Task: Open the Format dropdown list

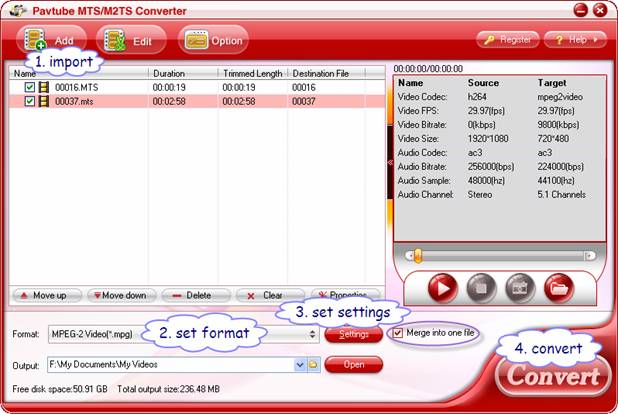Action: click(312, 334)
